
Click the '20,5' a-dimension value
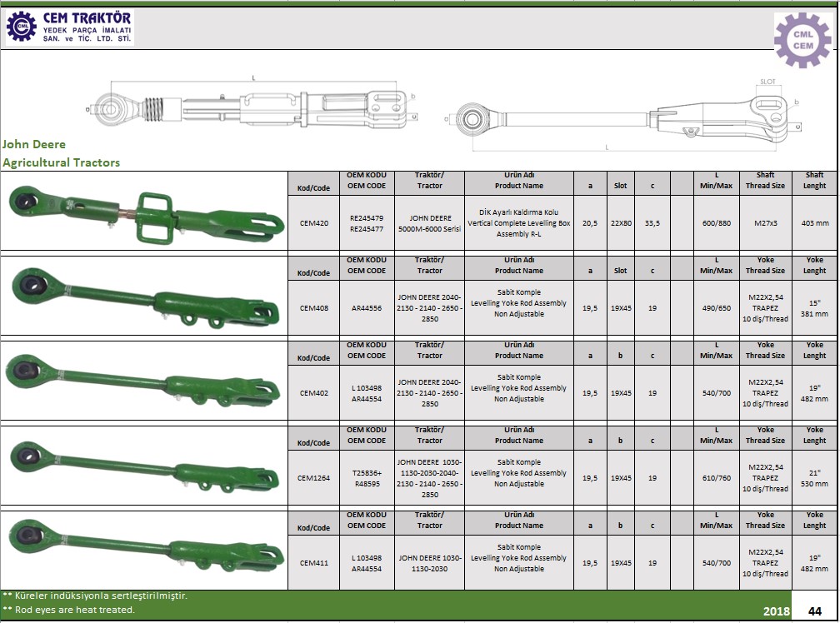point(590,223)
